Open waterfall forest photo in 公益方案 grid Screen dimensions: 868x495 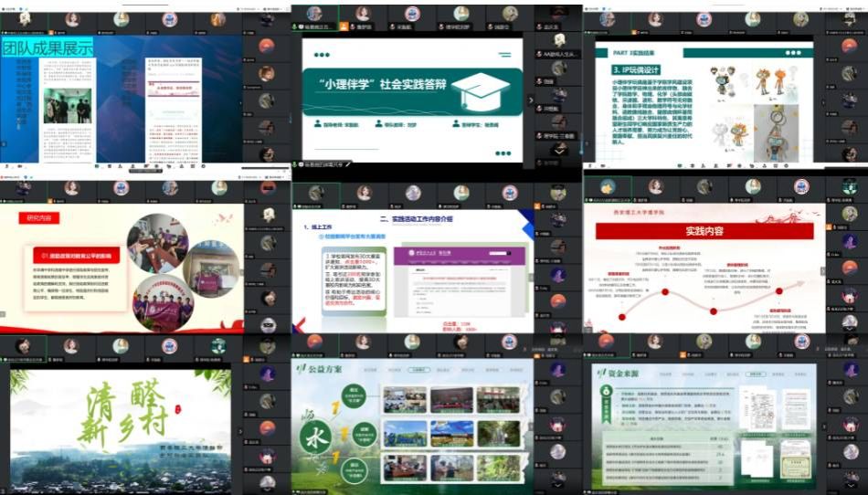pyautogui.click(x=498, y=434)
